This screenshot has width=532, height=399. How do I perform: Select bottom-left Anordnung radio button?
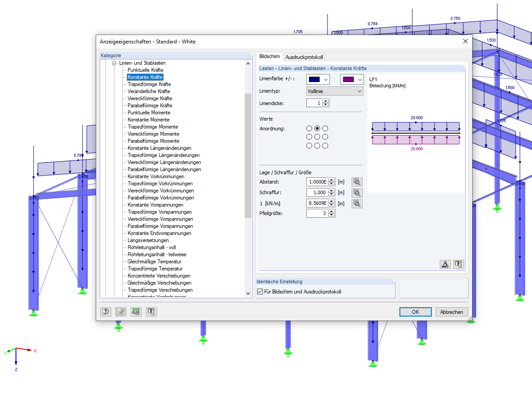[309, 145]
